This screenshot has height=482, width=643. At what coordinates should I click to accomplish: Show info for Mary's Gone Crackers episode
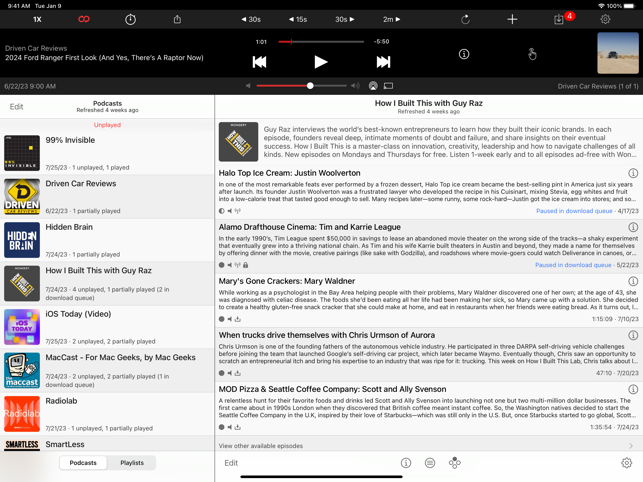[x=633, y=281]
